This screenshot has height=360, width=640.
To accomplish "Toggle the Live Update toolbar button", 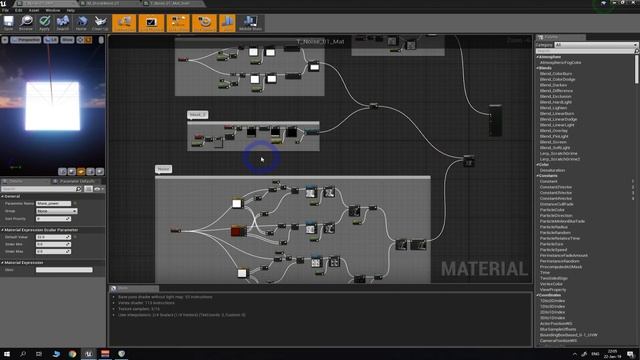I will [204, 23].
